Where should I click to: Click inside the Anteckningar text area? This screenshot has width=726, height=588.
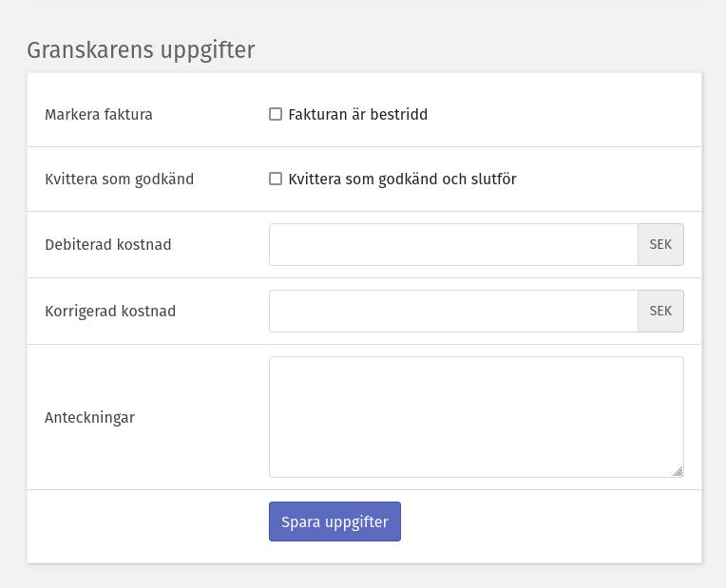click(x=475, y=416)
